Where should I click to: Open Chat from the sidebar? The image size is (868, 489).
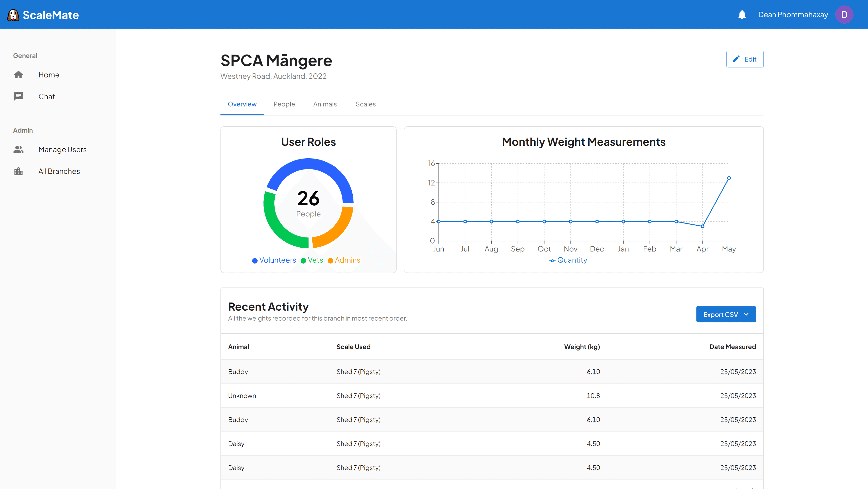pos(47,96)
